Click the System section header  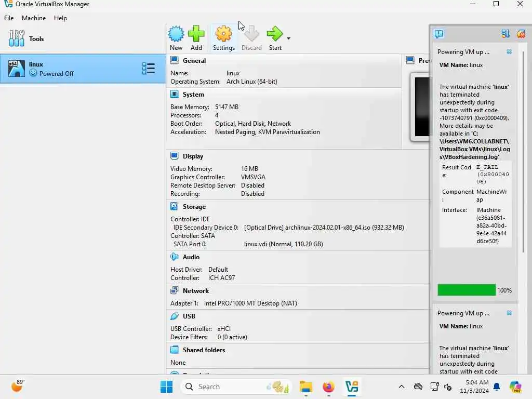coord(193,95)
